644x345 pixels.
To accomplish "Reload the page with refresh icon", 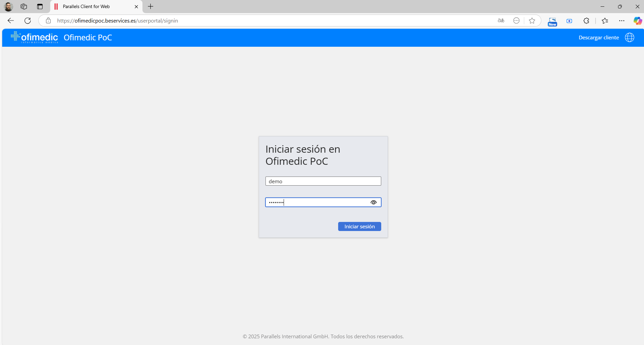I will click(28, 21).
